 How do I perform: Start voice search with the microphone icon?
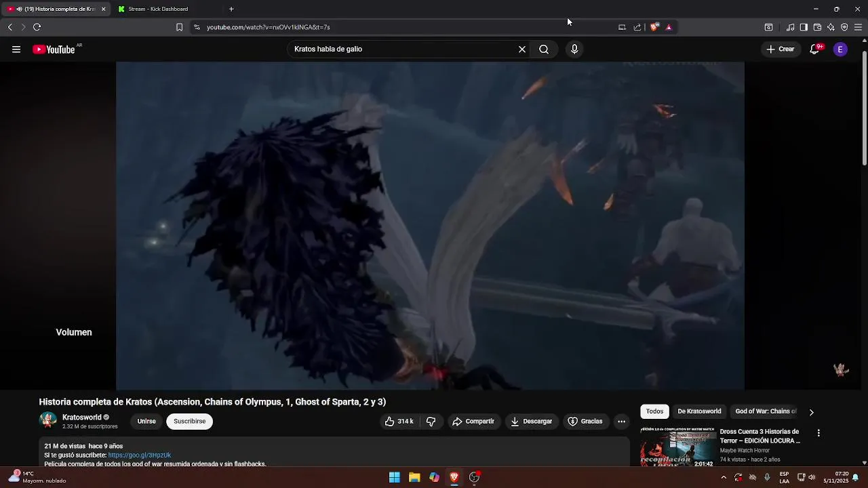574,49
